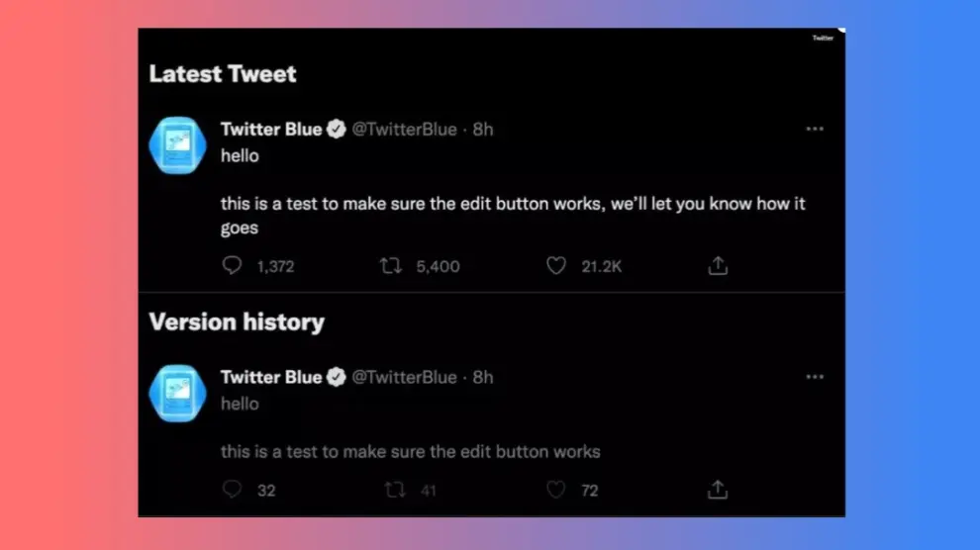Retweet the original tweet with 41 retweets
Screen dimensions: 980x550
(395, 490)
